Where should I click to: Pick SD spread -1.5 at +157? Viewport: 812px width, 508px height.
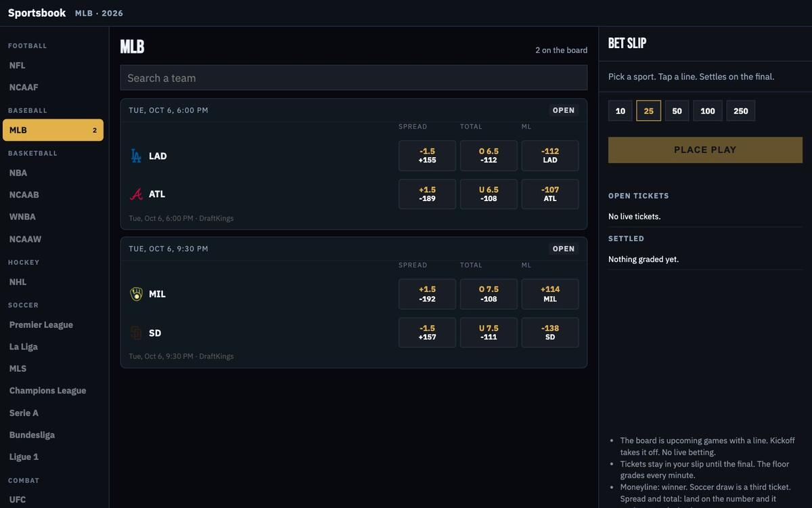click(x=427, y=333)
